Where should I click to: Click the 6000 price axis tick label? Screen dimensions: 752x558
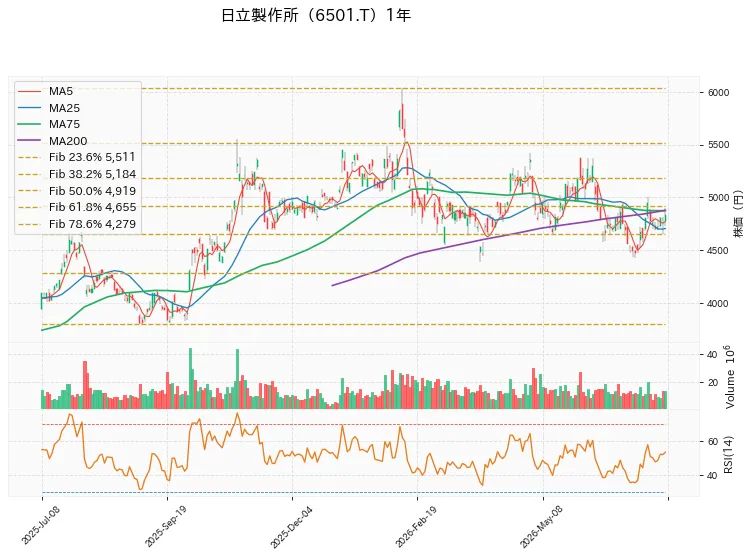click(718, 93)
